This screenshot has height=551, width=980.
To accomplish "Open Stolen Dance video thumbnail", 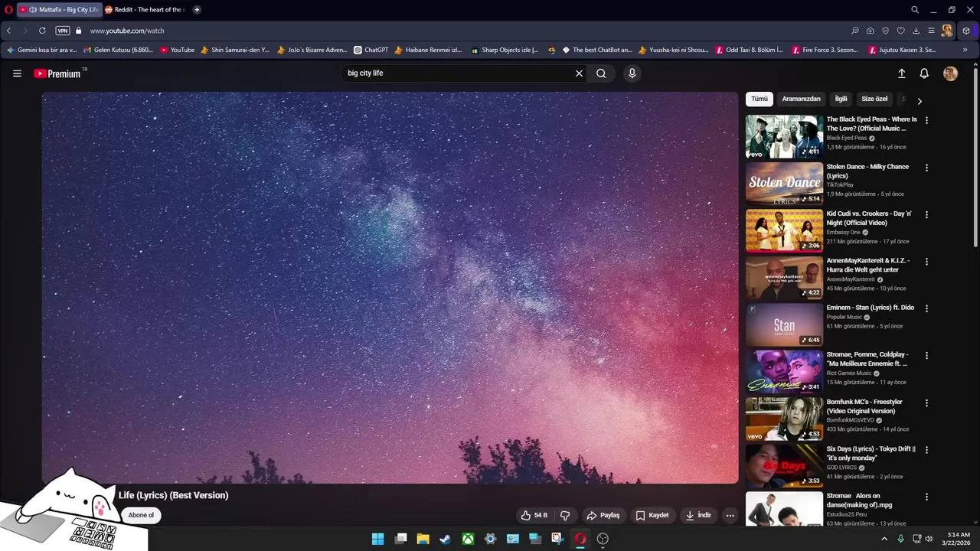I will 784,184.
